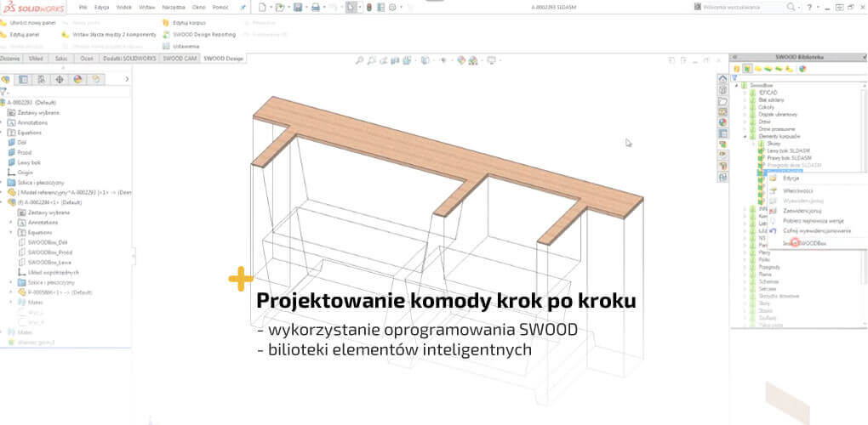
Task: Open the Plik menu
Action: click(83, 7)
